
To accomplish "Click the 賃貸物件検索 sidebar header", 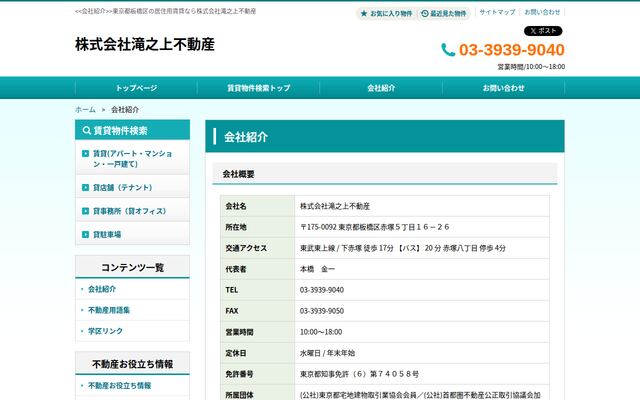I will 132,130.
